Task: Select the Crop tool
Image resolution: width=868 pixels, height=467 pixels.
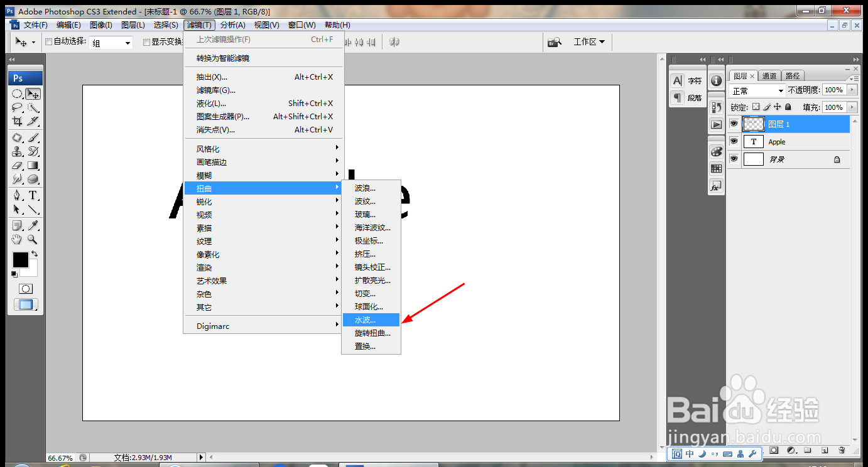Action: [x=18, y=121]
